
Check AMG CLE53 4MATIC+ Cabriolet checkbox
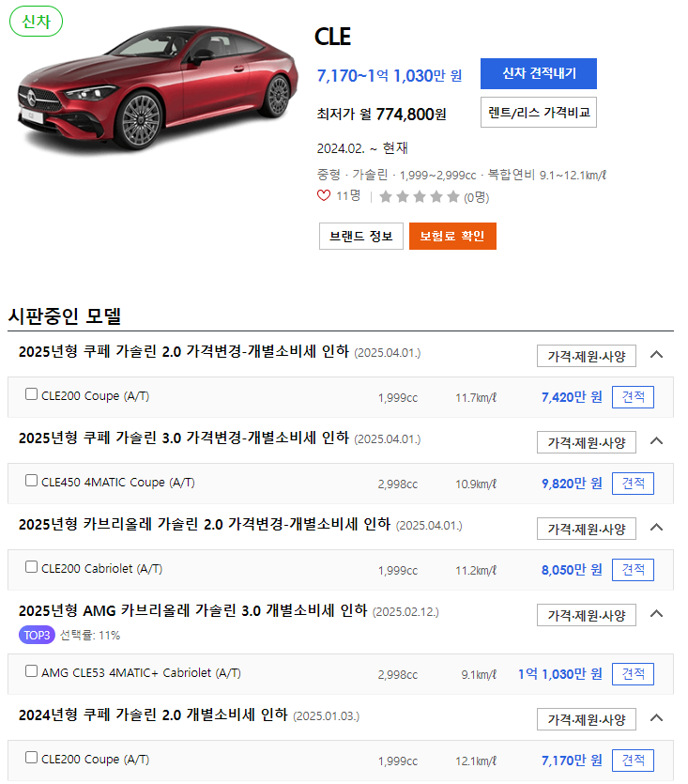[32, 671]
